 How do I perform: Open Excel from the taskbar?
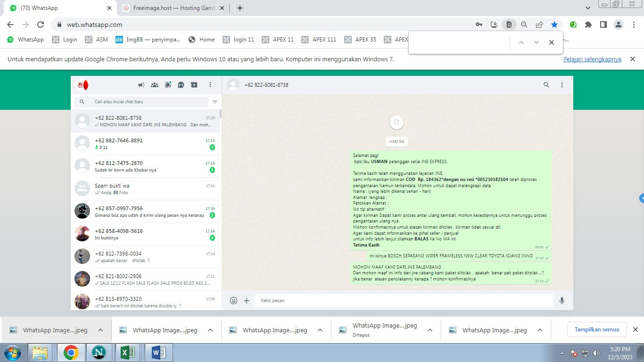click(x=128, y=353)
